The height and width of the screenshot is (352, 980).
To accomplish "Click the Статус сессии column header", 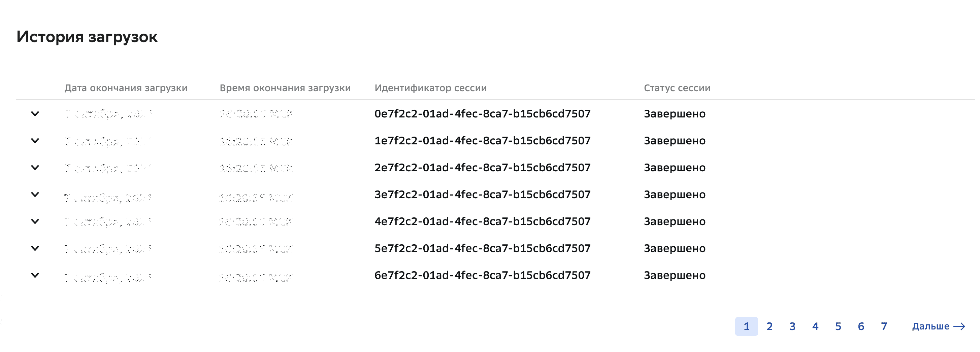I will pos(677,88).
